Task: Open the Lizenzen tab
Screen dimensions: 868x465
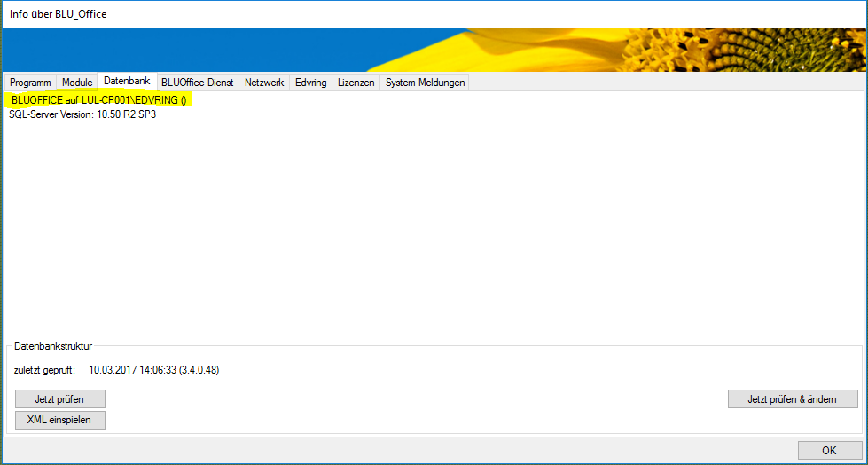Action: point(356,82)
